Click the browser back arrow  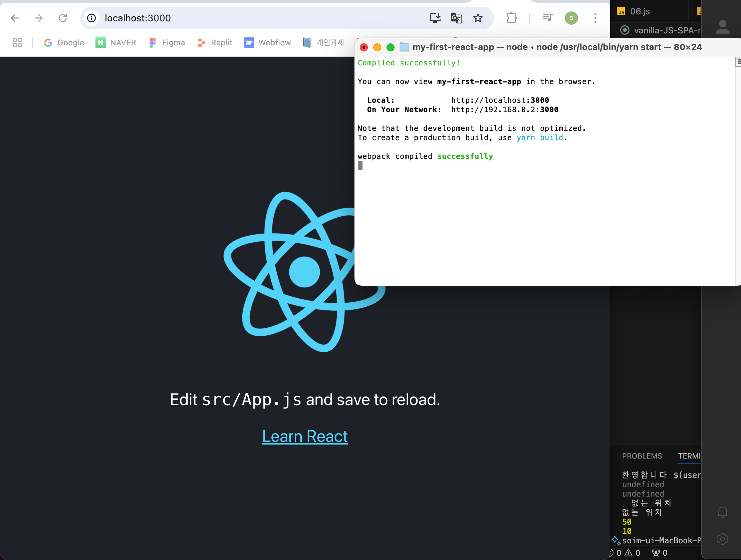(15, 18)
